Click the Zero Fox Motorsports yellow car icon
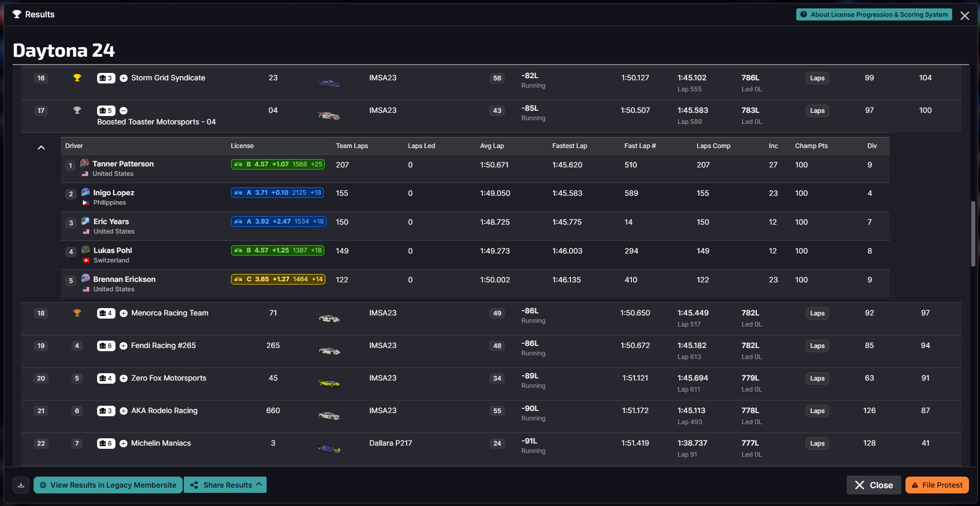The height and width of the screenshot is (506, 980). pos(329,384)
